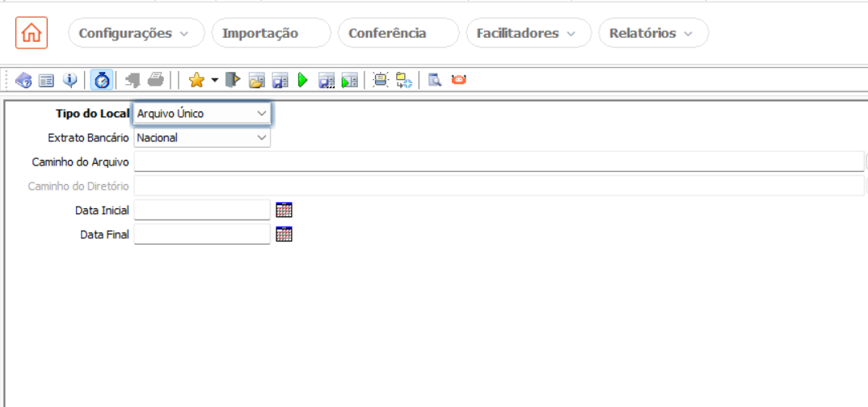
Task: Click the Data Final label
Action: pyautogui.click(x=104, y=235)
